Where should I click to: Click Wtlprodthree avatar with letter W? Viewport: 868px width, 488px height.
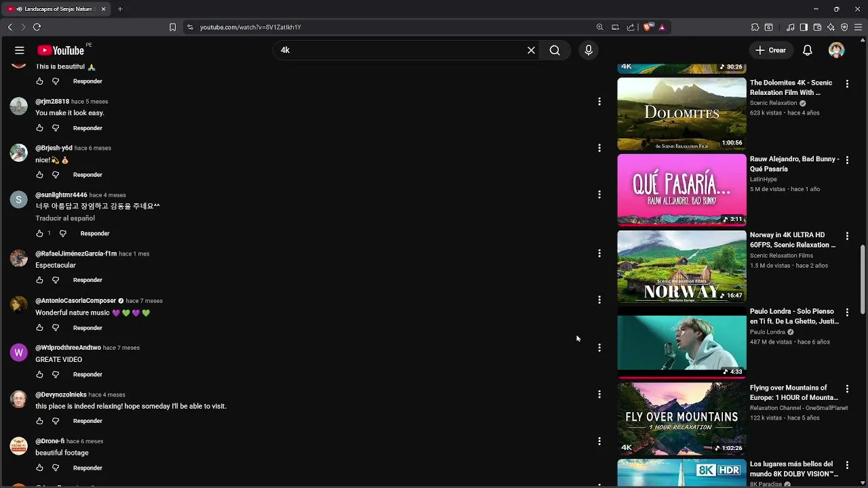click(x=19, y=352)
